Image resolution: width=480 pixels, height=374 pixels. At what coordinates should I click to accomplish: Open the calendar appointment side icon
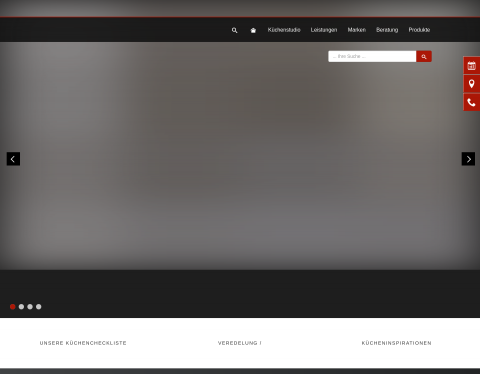point(472,65)
